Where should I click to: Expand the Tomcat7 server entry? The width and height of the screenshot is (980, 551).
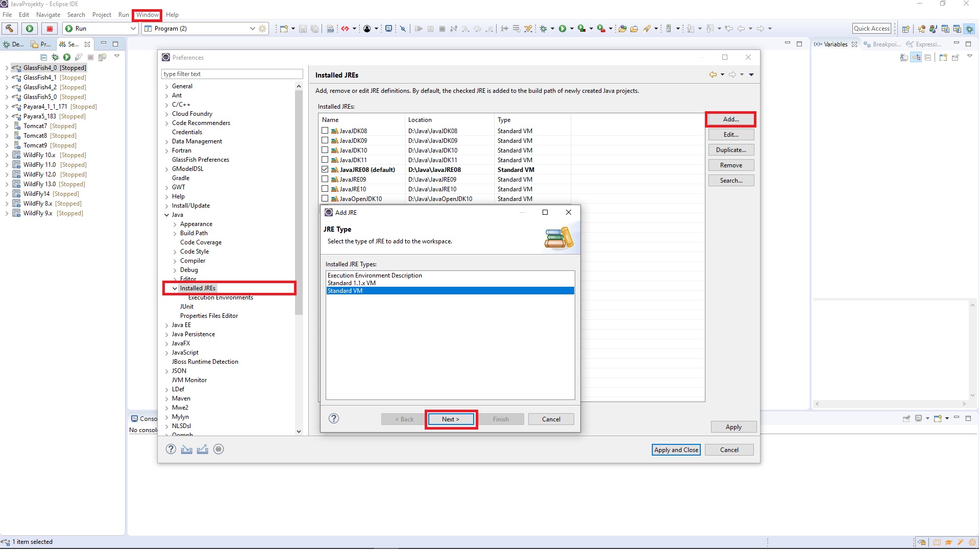pos(6,126)
